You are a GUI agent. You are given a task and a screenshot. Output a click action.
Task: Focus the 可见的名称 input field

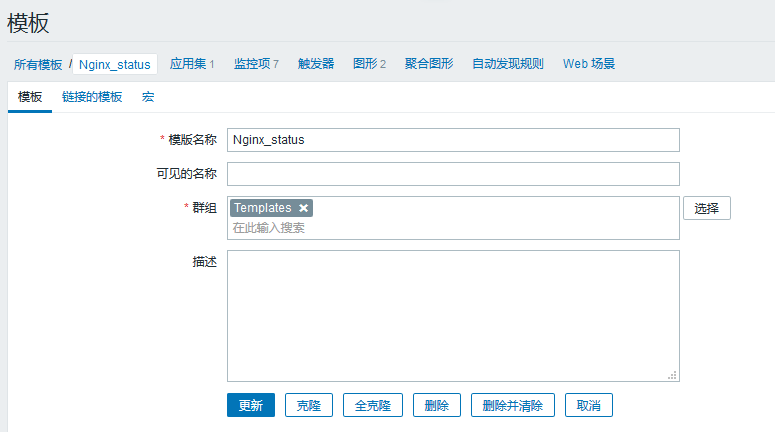[x=453, y=174]
